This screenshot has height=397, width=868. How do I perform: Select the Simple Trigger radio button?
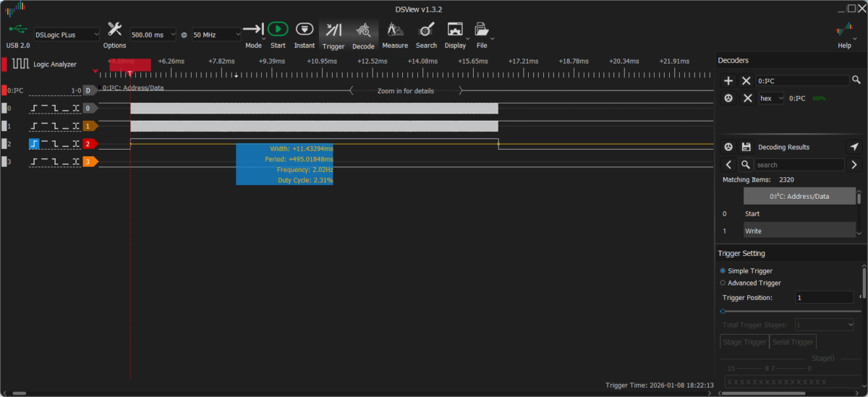point(723,270)
